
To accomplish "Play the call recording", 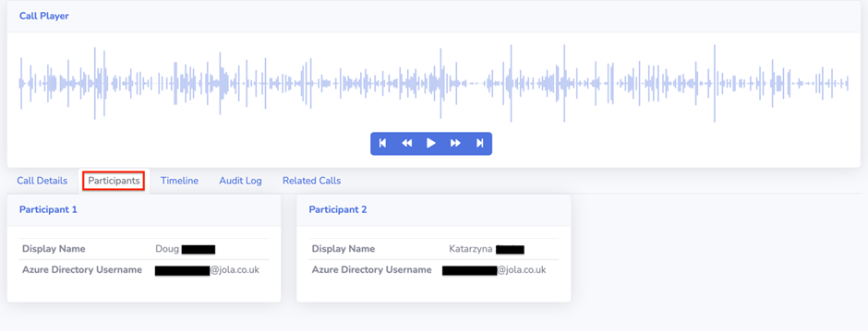I will (430, 144).
